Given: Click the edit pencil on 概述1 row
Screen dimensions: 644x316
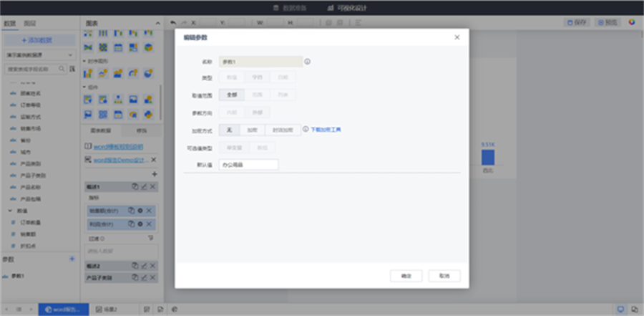Looking at the screenshot, I should [144, 186].
